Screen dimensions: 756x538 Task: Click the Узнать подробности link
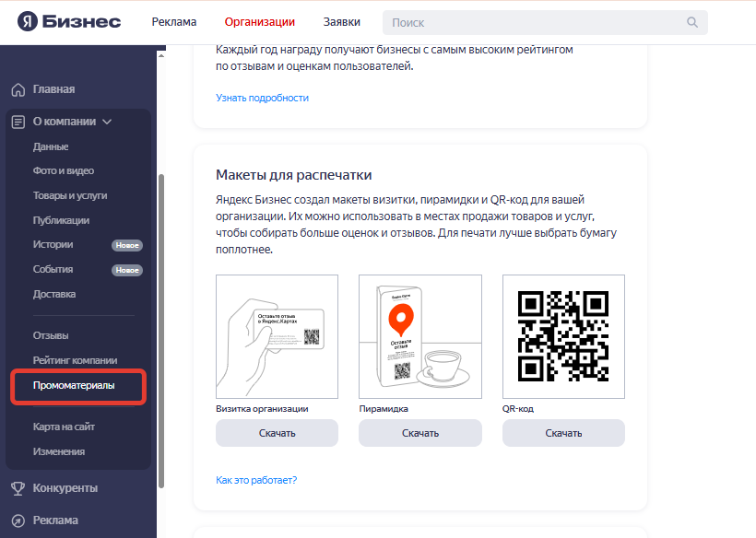[262, 98]
